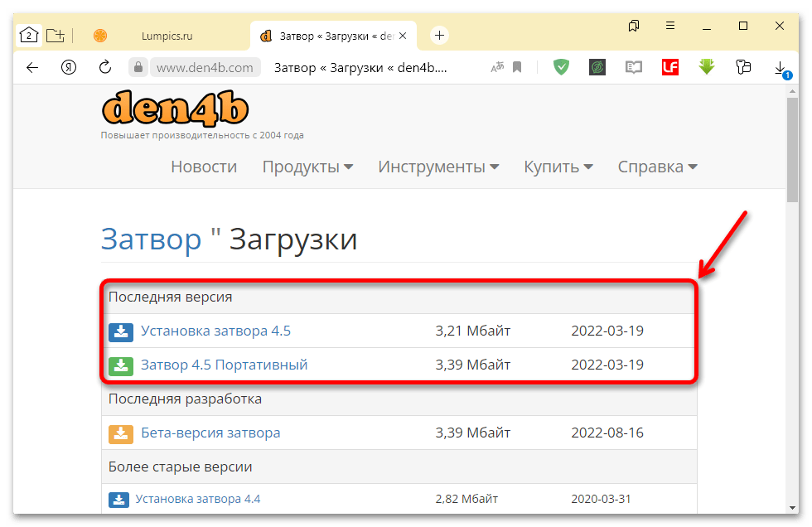This screenshot has height=527, width=812.
Task: Click the 2,82 Мбайт file size
Action: pyautogui.click(x=466, y=499)
